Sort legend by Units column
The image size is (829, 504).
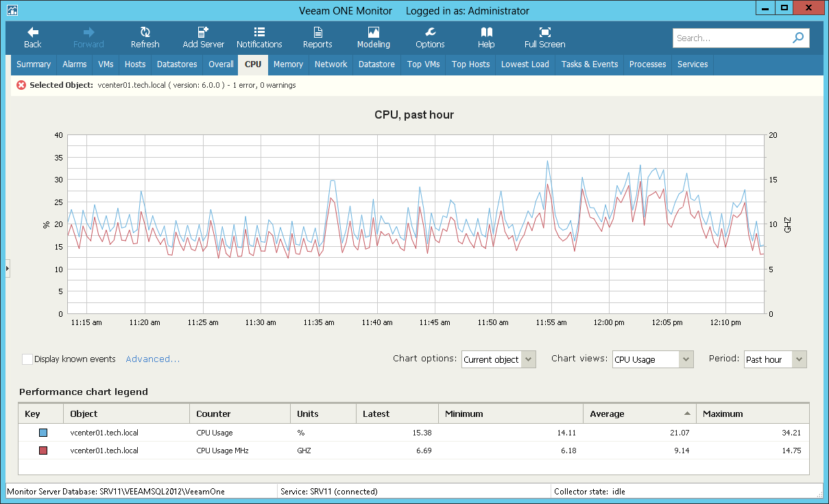(323, 413)
